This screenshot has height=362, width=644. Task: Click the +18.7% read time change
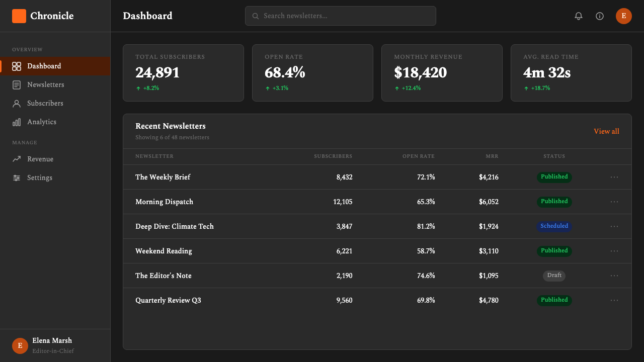point(537,88)
